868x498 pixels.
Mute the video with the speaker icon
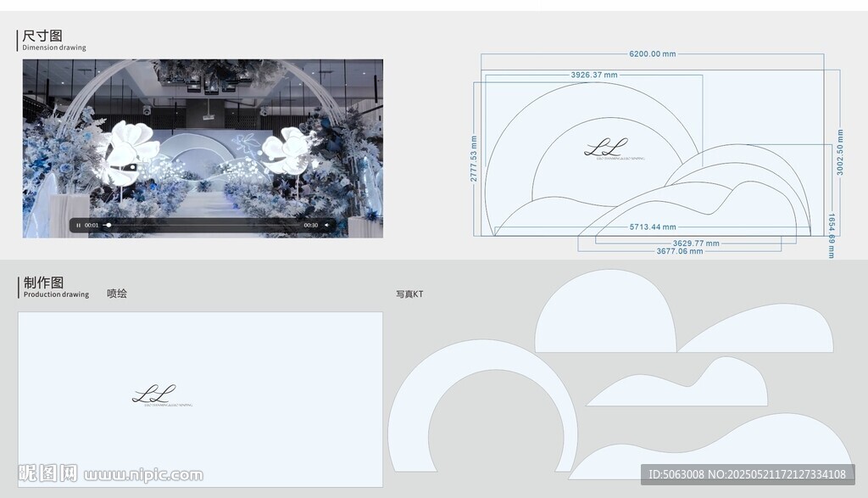tap(326, 226)
